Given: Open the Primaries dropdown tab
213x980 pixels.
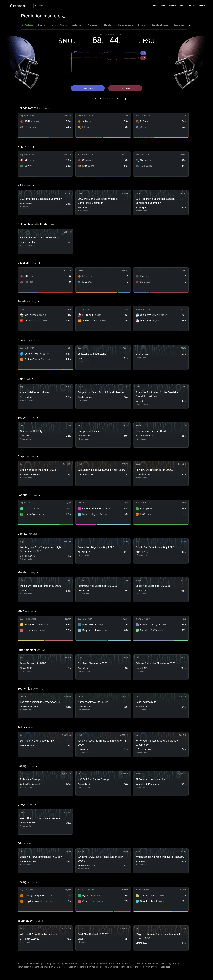Looking at the screenshot, I should [93, 25].
